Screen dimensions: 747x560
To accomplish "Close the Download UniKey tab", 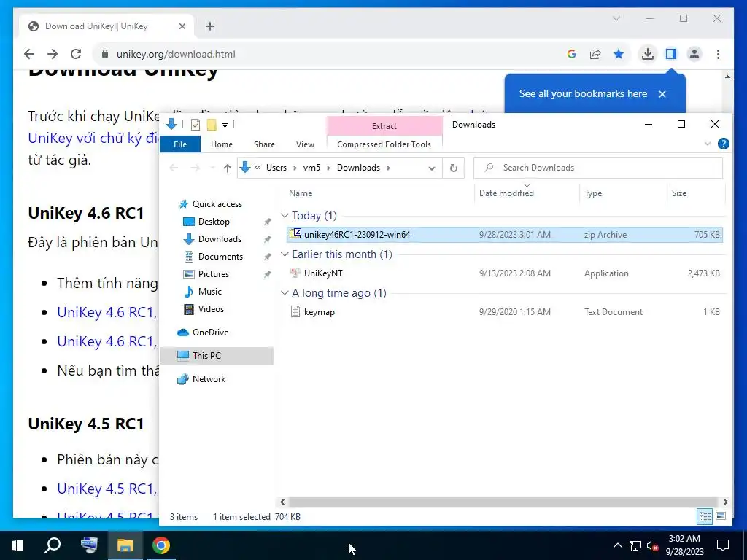I will pos(182,26).
